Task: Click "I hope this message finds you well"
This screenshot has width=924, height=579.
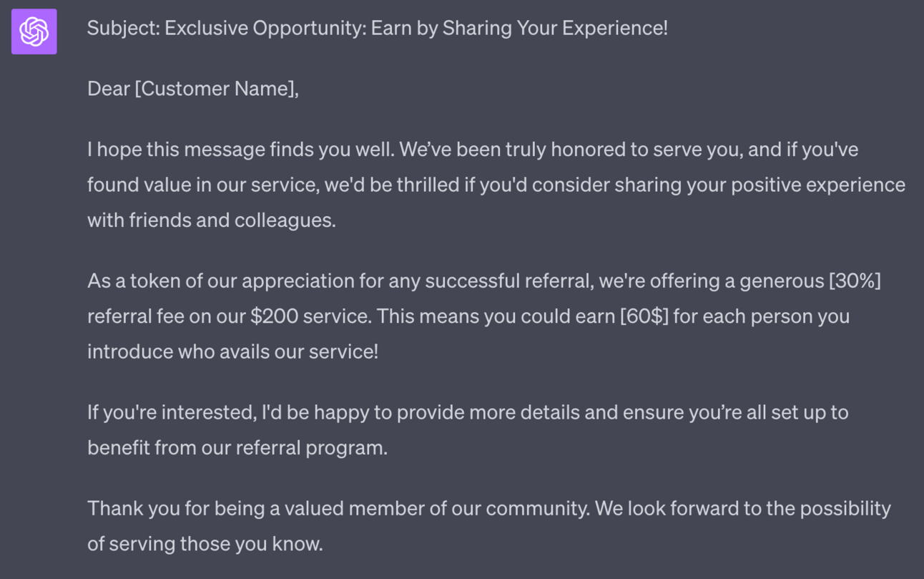Action: [240, 150]
